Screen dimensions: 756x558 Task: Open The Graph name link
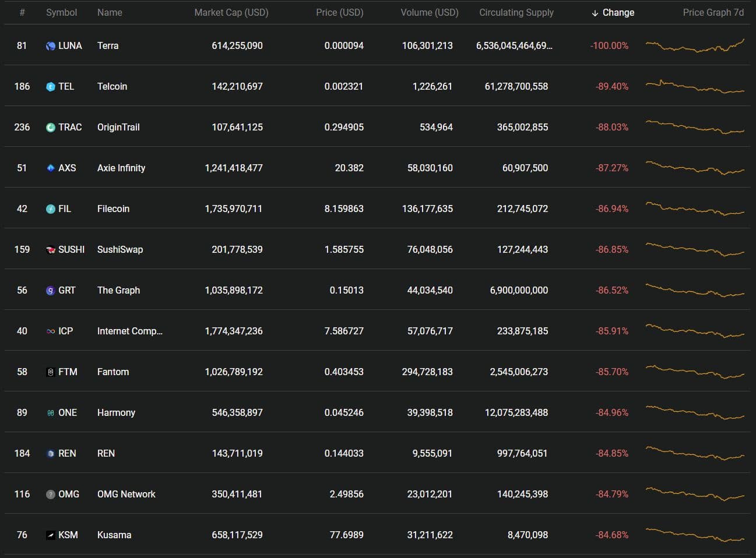coord(118,290)
